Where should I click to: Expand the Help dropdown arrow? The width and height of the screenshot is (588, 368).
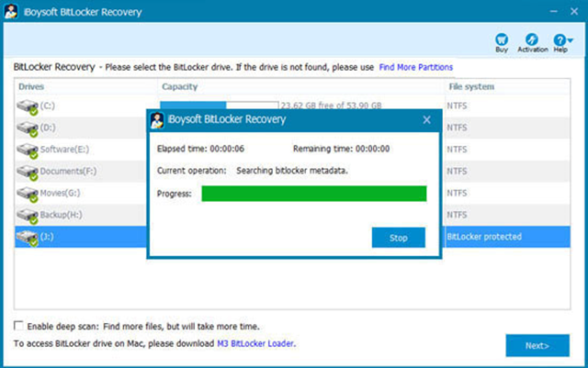pos(571,40)
